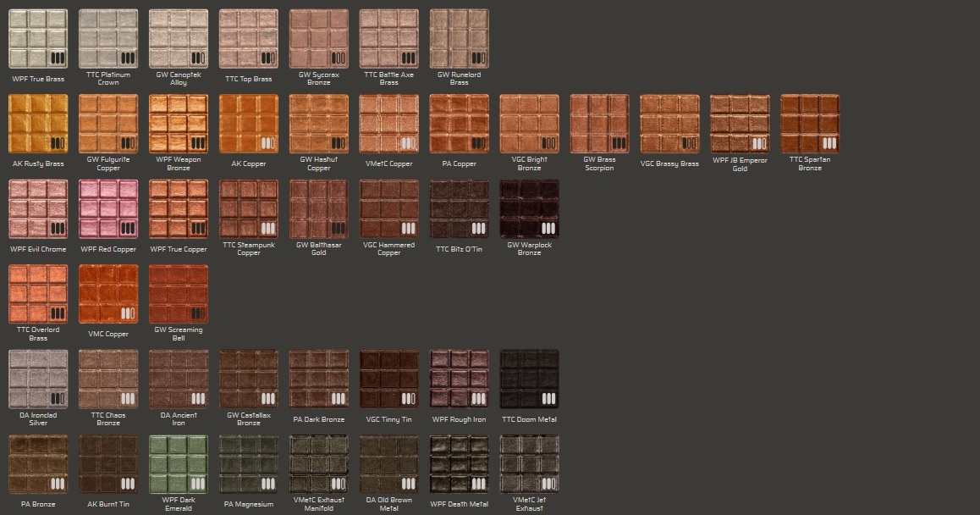Select the WPF Evil Chrome swatch
The image size is (980, 515).
click(x=38, y=209)
